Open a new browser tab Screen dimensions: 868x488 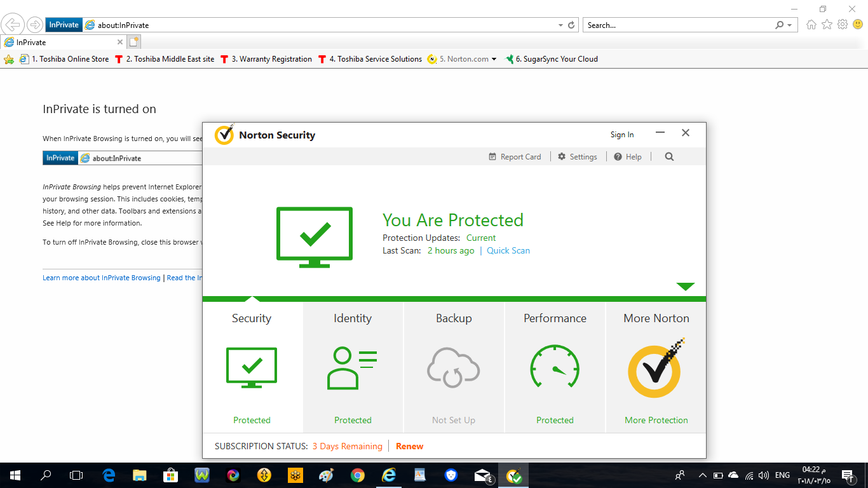(x=133, y=42)
